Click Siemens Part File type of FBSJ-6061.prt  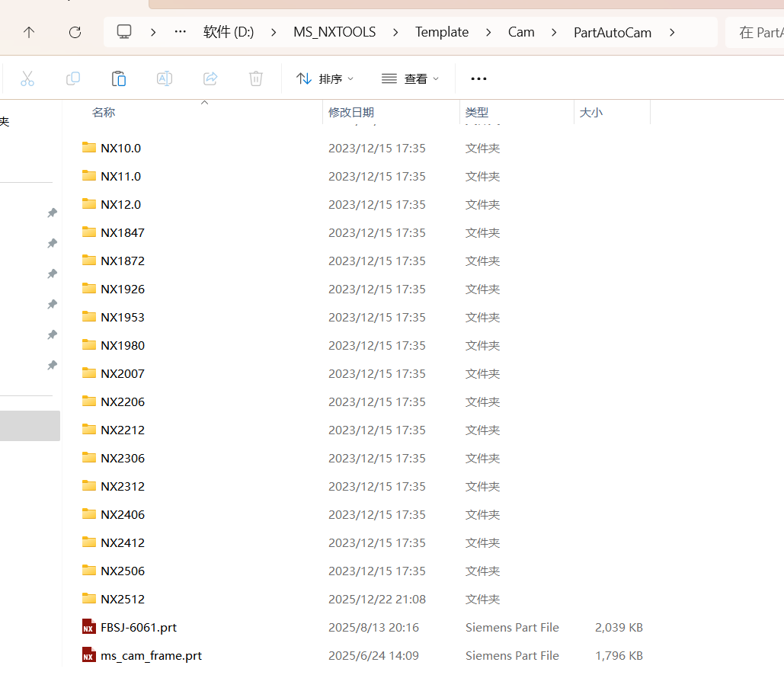[512, 627]
